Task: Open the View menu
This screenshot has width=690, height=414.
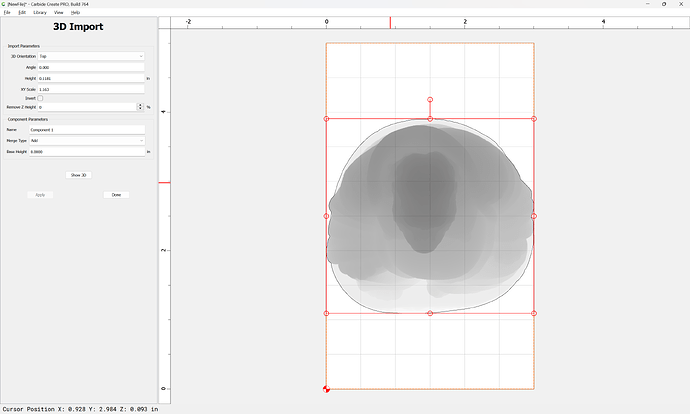Action: pyautogui.click(x=59, y=12)
